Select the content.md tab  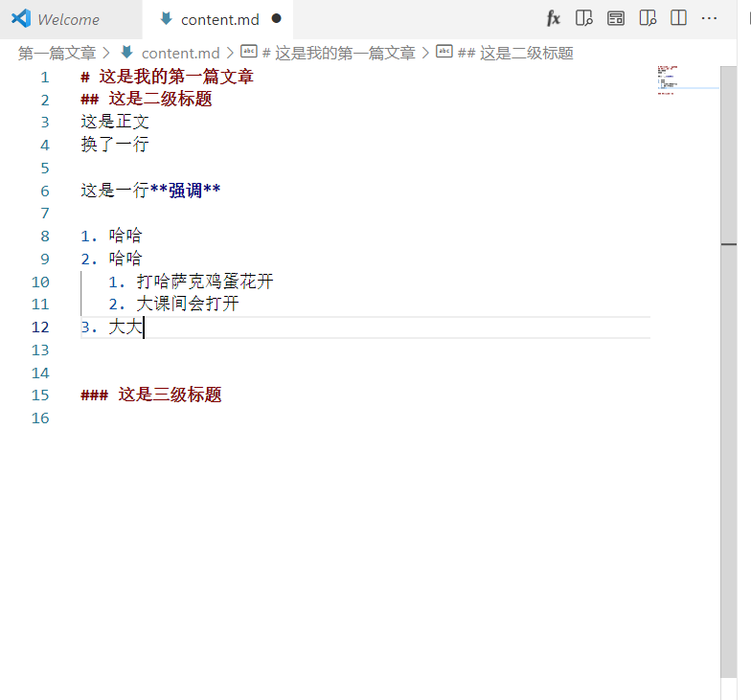tap(219, 19)
